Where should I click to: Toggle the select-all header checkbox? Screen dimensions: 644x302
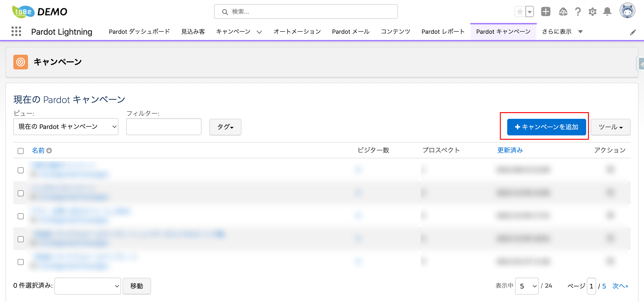pyautogui.click(x=21, y=151)
